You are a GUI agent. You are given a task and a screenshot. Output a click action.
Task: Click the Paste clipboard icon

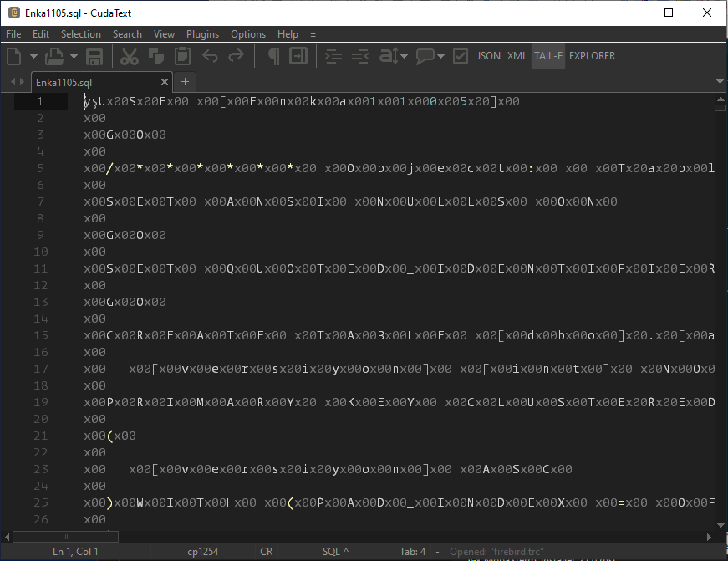[x=182, y=56]
